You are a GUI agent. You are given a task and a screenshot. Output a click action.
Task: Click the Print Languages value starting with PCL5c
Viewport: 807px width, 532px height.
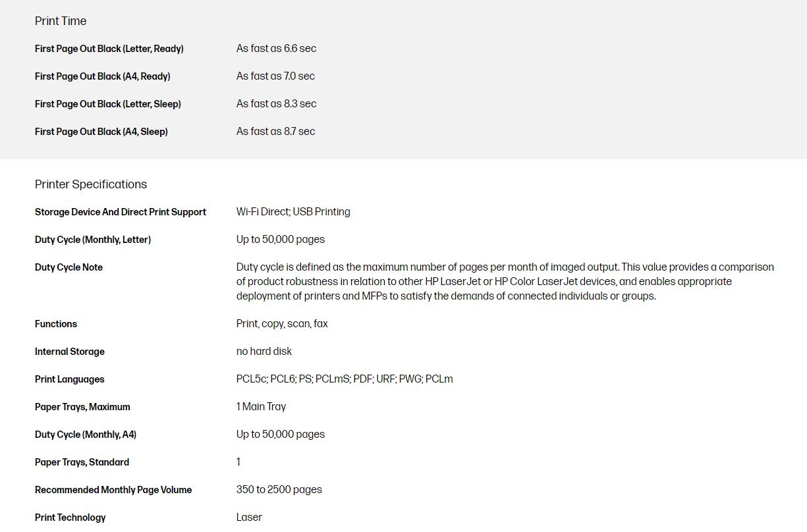pos(345,379)
